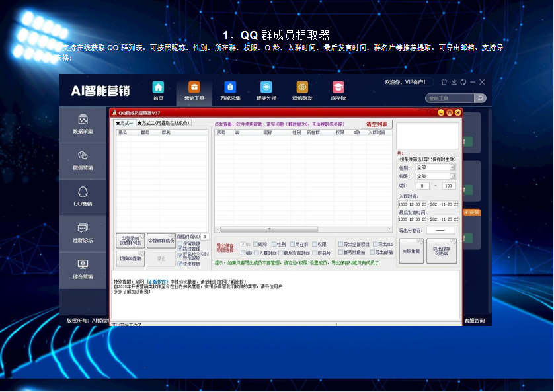This screenshot has width=554, height=392.
Task: Enable the 权限 export checkbox
Action: tap(315, 244)
